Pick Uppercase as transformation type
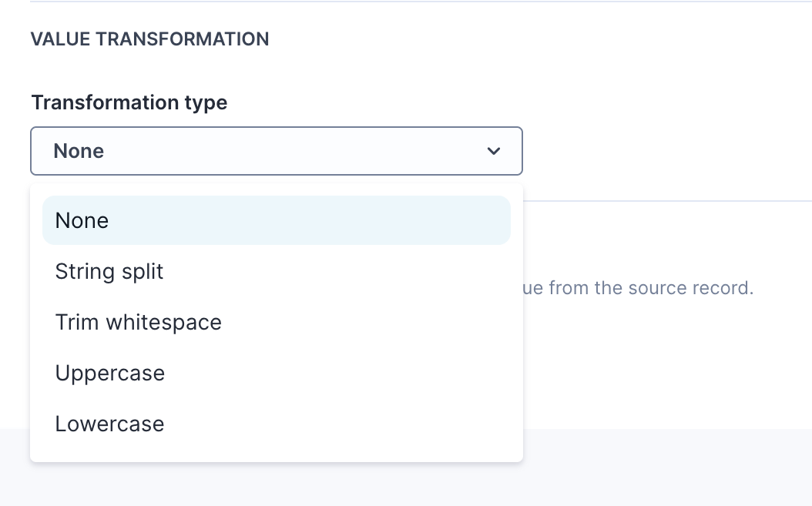 pos(110,373)
